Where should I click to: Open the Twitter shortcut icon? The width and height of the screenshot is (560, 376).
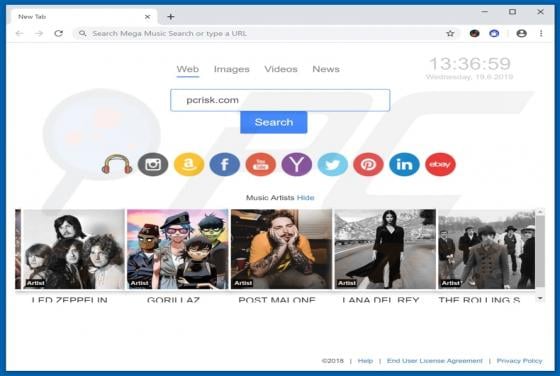(x=332, y=164)
